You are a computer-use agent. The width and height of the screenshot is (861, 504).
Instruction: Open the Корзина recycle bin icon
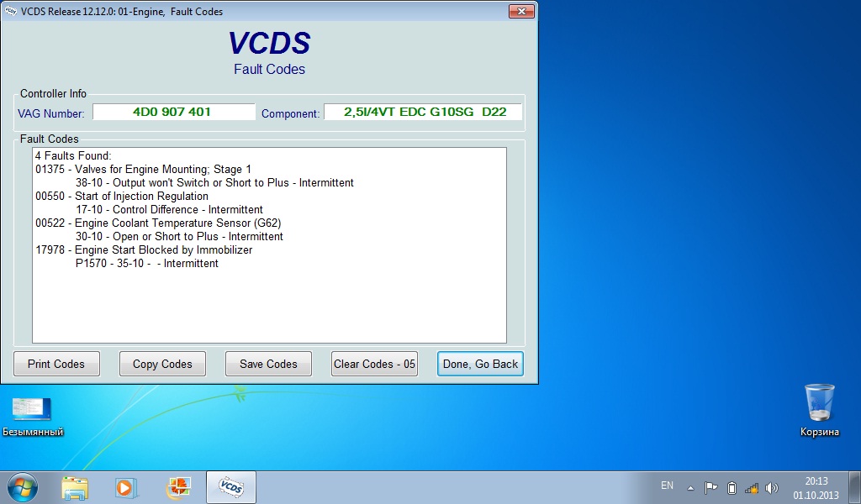point(819,410)
